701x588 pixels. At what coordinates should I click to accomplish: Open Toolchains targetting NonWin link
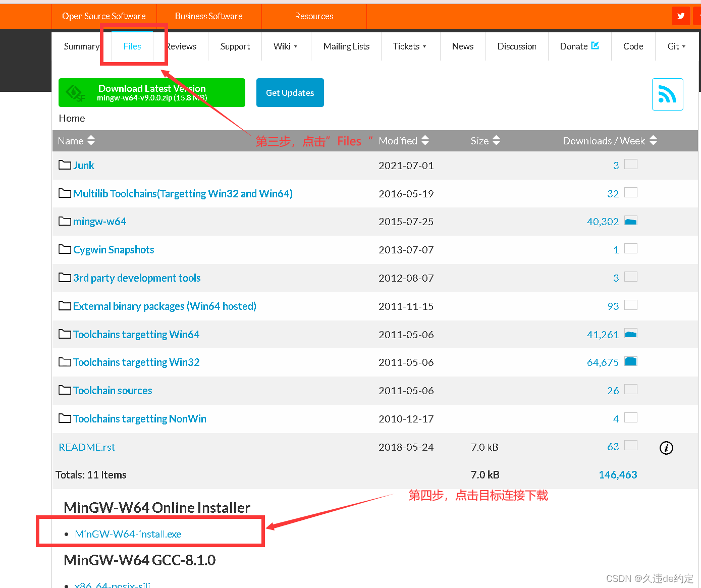[140, 419]
